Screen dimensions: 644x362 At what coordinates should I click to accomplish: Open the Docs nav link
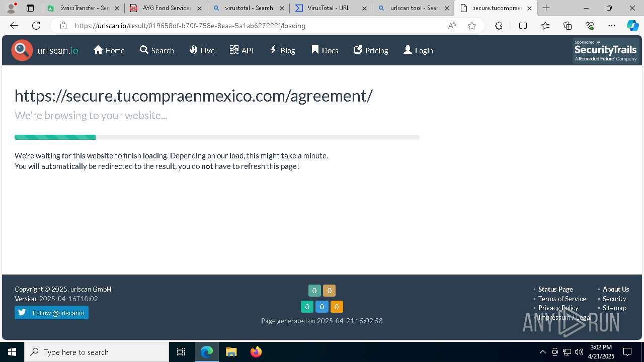(325, 50)
